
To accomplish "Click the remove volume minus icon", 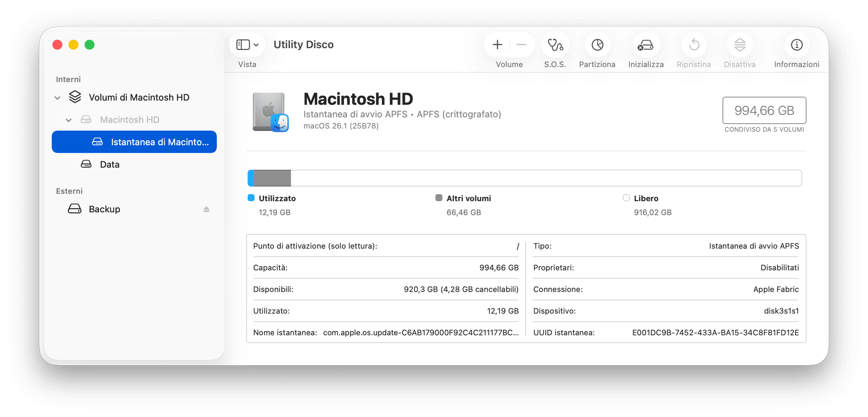I will 521,45.
